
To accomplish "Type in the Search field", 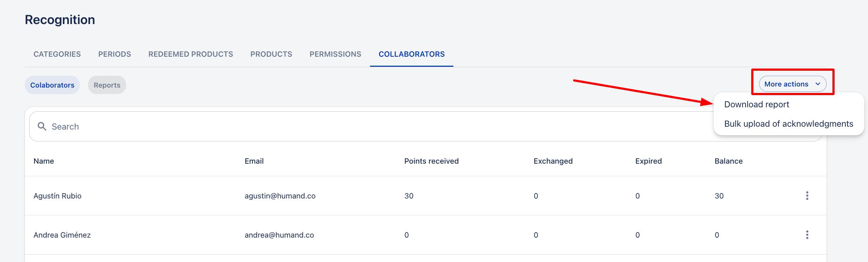I will point(359,126).
